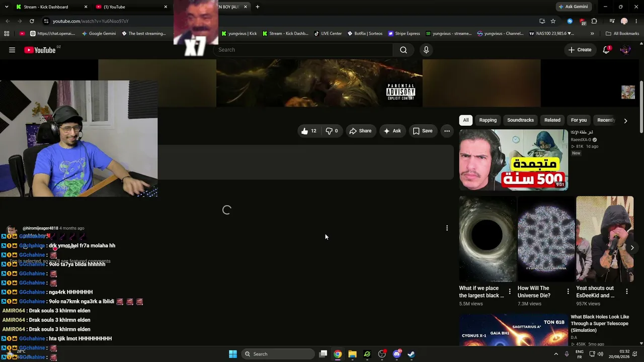Select the Rapping filter chip
This screenshot has height=362, width=644.
coord(488,120)
